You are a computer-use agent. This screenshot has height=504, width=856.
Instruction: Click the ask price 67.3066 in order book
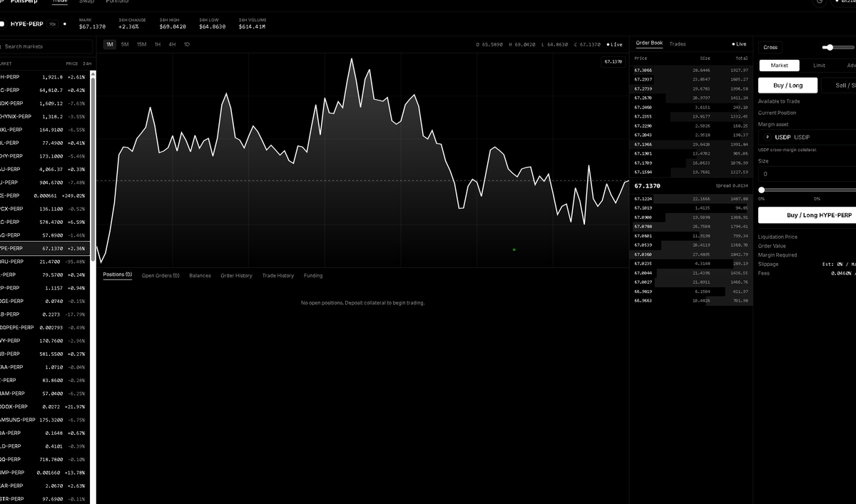(642, 71)
